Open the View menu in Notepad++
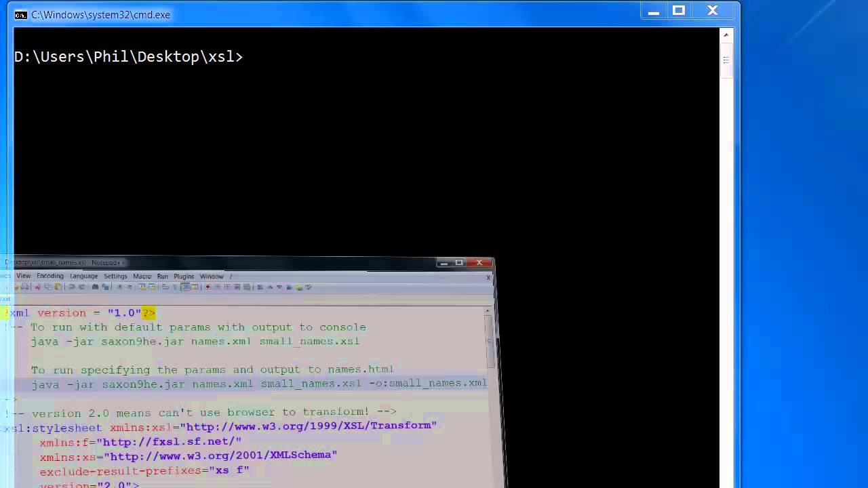Screen dimensions: 868x488 point(24,276)
